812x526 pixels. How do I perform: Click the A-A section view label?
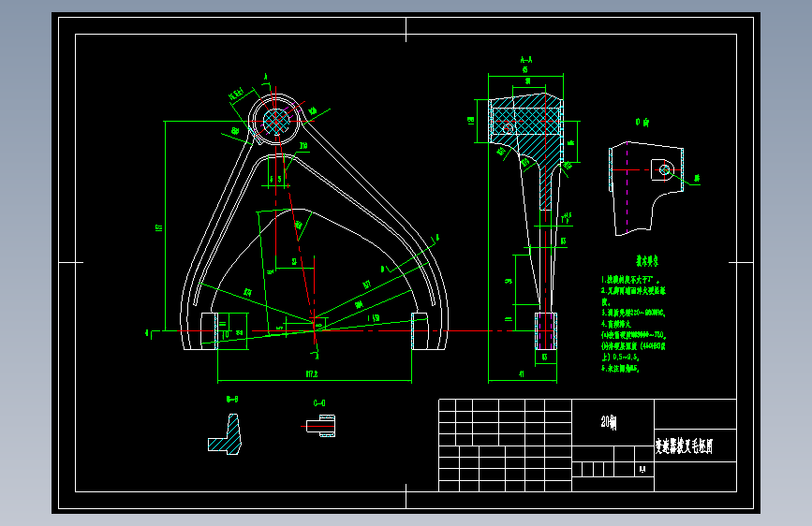(526, 60)
